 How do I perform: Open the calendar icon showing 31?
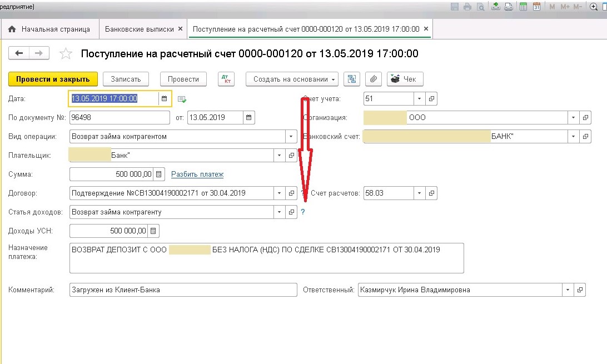[x=536, y=7]
